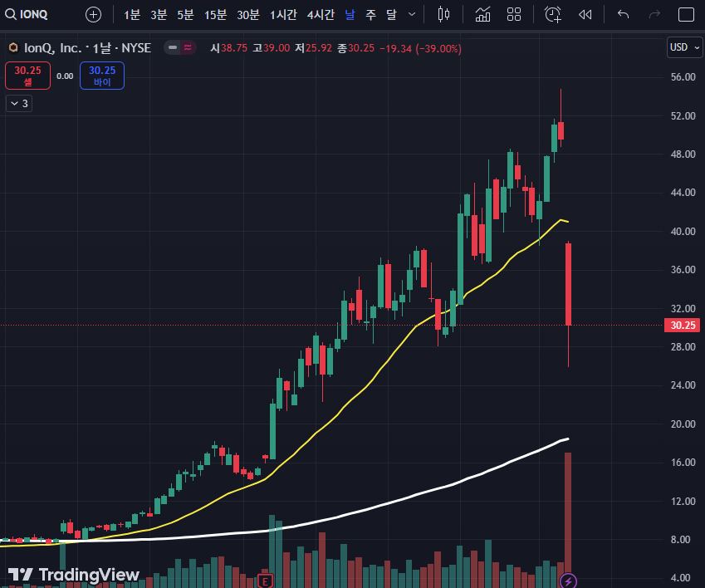This screenshot has height=588, width=705.
Task: Add a symbol to compare with plus icon
Action: tap(93, 15)
